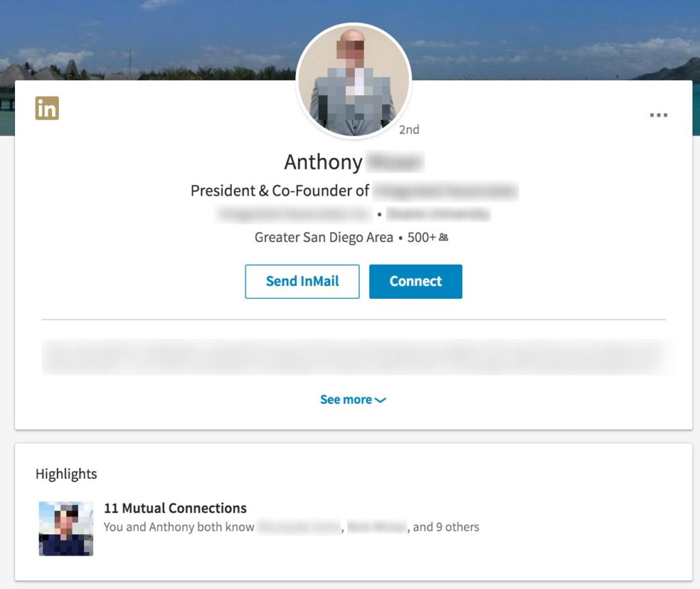Click the connections people icon beside 500+
Viewport: 700px width, 589px height.
(444, 237)
